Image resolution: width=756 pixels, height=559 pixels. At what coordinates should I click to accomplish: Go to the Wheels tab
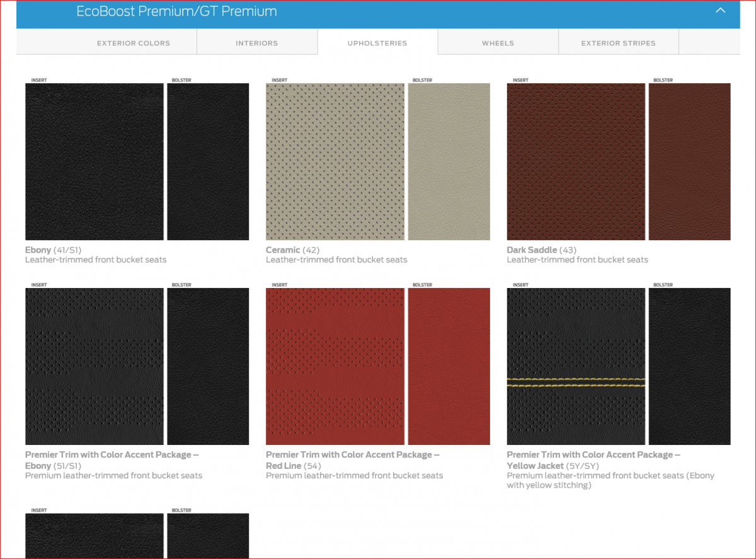(498, 43)
